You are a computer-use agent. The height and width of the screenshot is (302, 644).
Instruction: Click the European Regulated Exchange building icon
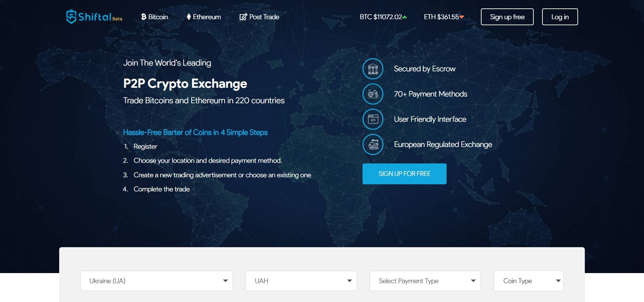373,144
